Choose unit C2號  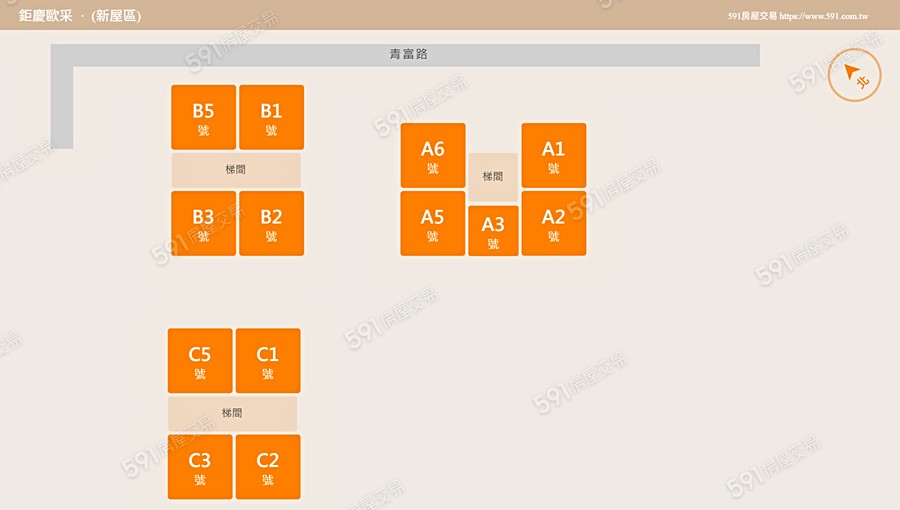click(x=268, y=467)
